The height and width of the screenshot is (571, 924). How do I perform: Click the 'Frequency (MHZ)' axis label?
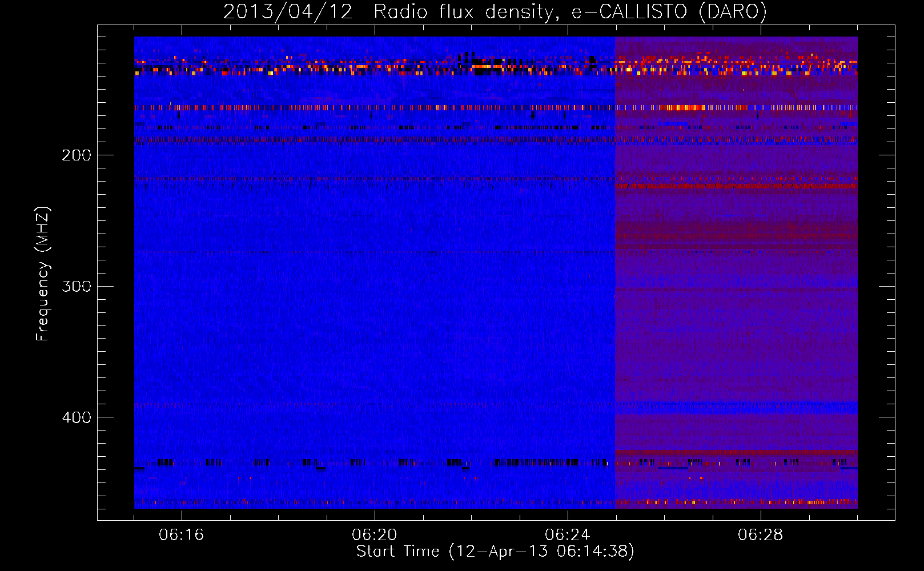click(x=43, y=274)
